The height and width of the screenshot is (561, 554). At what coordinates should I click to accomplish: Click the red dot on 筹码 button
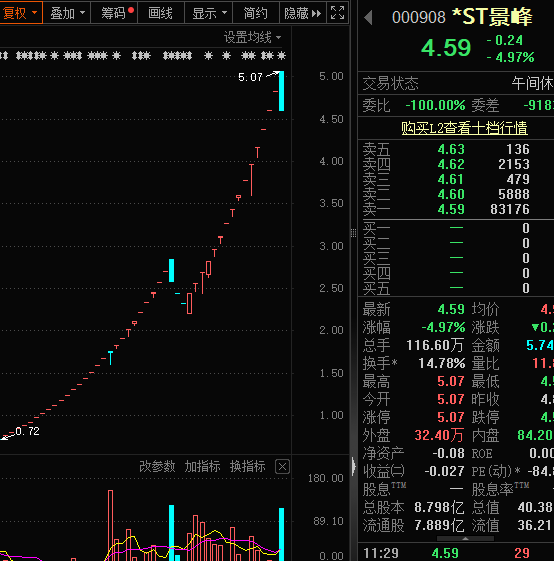(x=131, y=10)
